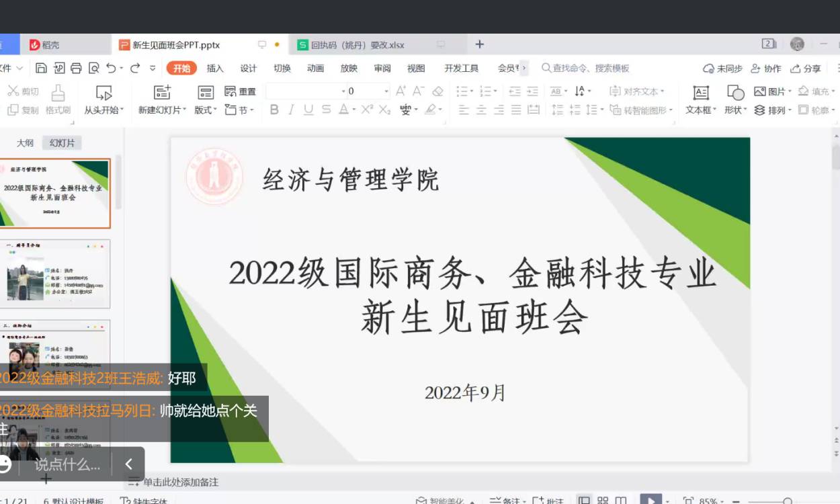Justify the paragraph text
The height and width of the screenshot is (504, 840).
click(x=516, y=110)
